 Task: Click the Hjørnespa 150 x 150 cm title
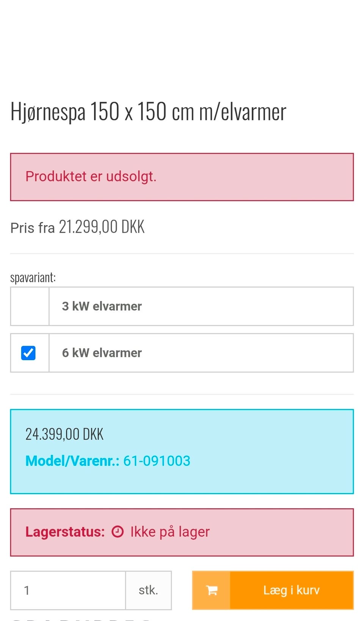(148, 112)
